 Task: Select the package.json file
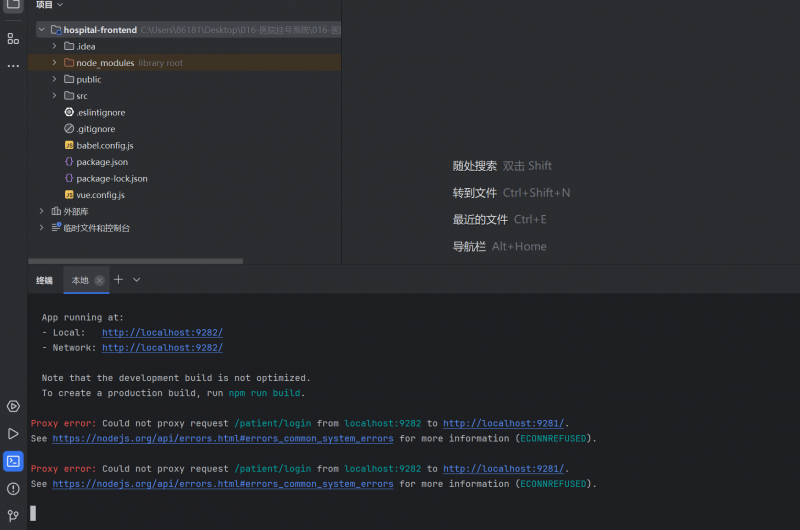point(102,162)
